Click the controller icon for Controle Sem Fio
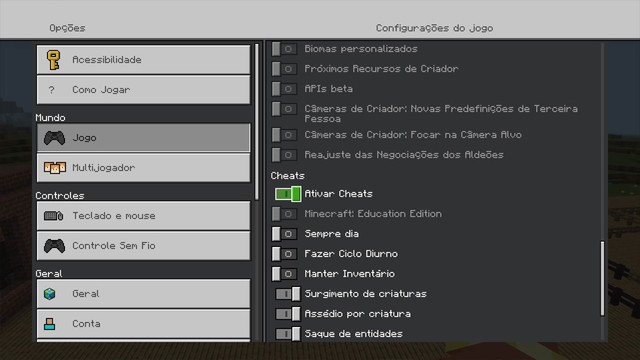The width and height of the screenshot is (640, 360). point(54,246)
